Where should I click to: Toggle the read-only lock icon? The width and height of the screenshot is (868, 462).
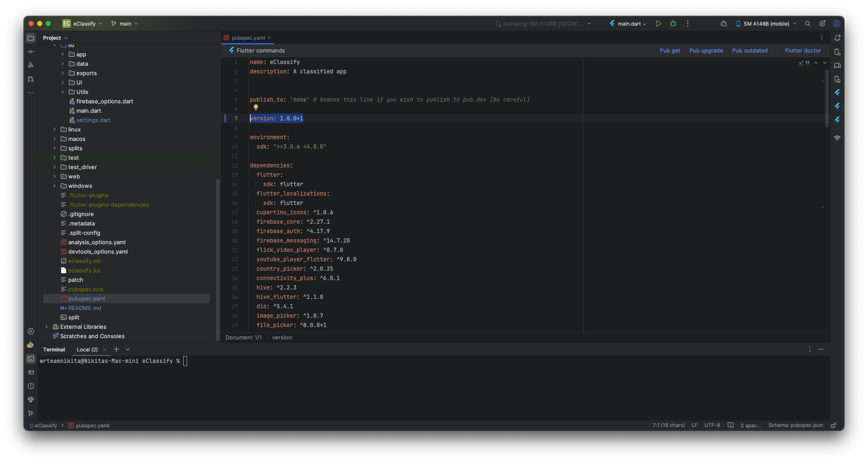click(x=833, y=425)
